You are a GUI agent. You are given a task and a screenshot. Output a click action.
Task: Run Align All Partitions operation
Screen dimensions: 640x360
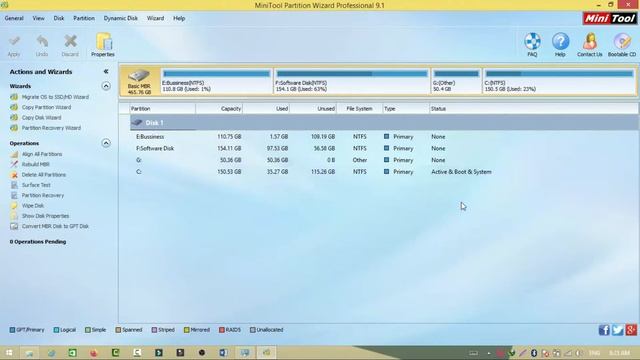coord(42,154)
